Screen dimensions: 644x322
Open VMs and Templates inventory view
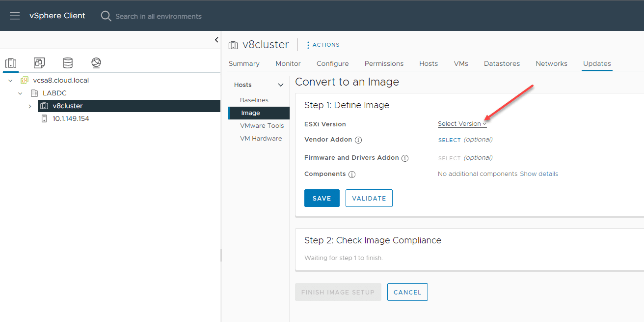(39, 63)
